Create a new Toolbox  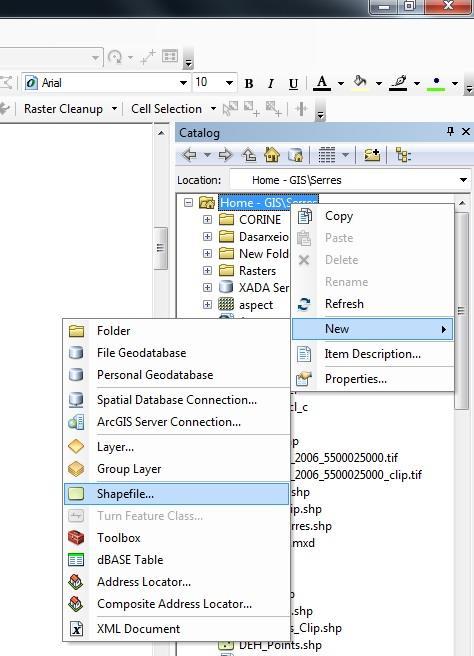click(177, 538)
